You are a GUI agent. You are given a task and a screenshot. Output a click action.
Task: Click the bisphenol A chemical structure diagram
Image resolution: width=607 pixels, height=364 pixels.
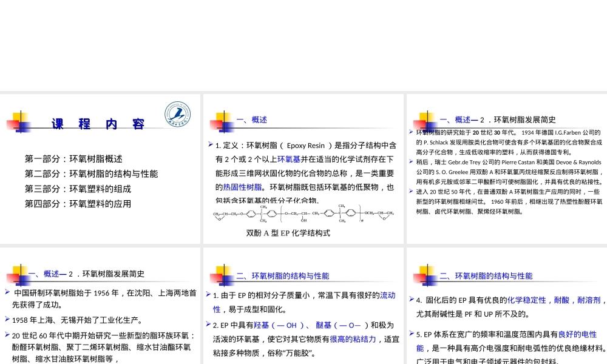click(x=303, y=214)
